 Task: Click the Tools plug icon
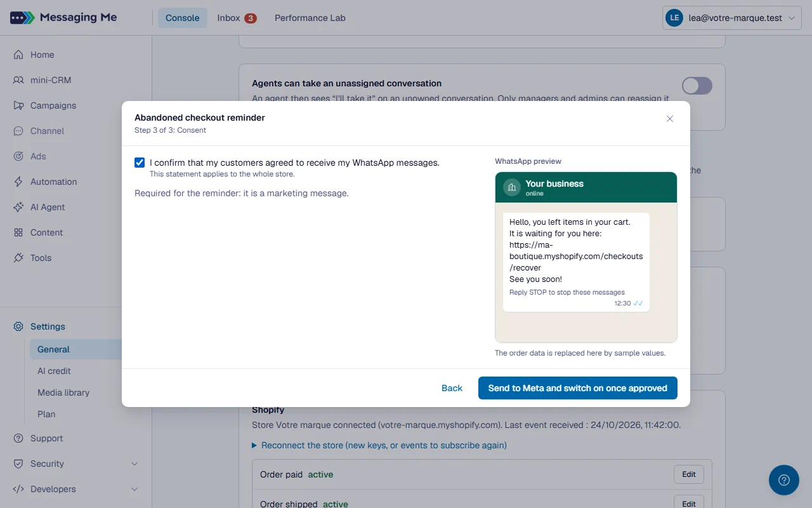18,258
